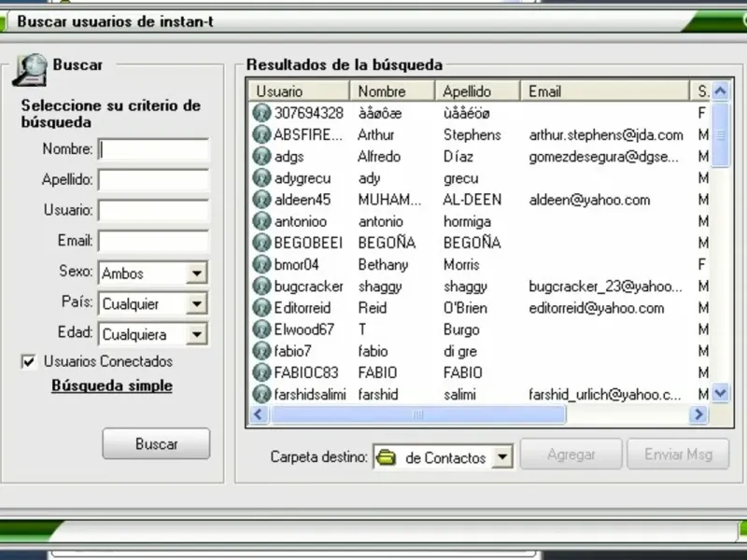Select user icon for bmor04 row

[x=261, y=264]
